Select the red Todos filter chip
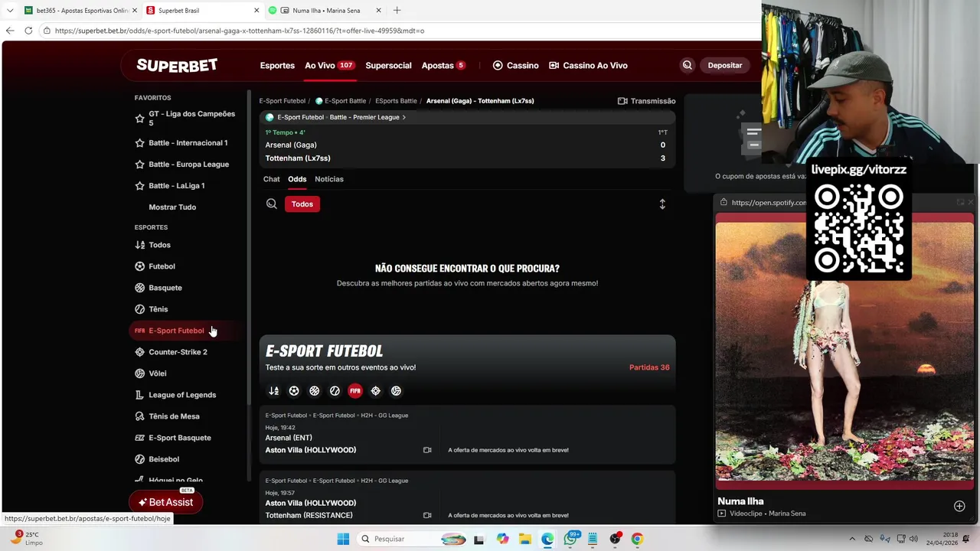Image resolution: width=980 pixels, height=551 pixels. (x=302, y=204)
